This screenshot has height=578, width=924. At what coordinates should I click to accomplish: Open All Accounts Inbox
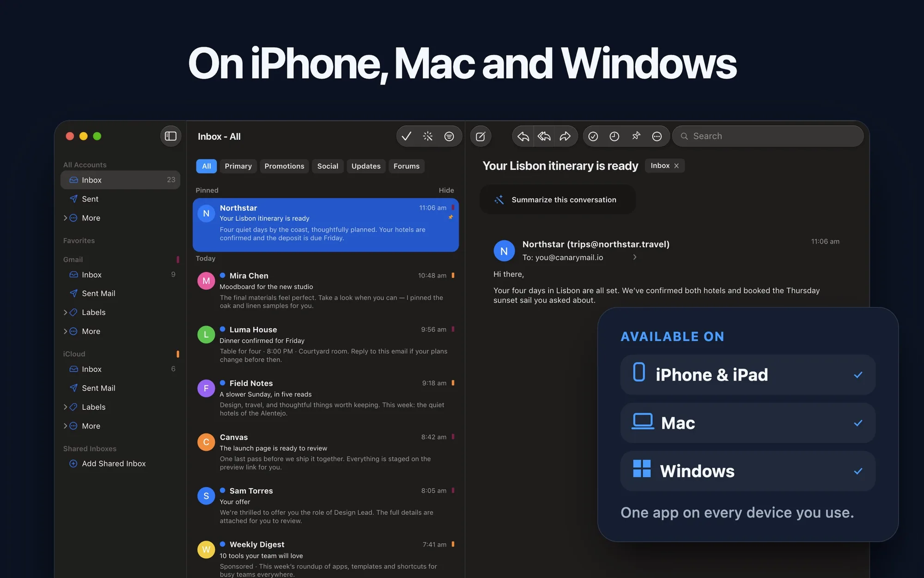click(120, 180)
